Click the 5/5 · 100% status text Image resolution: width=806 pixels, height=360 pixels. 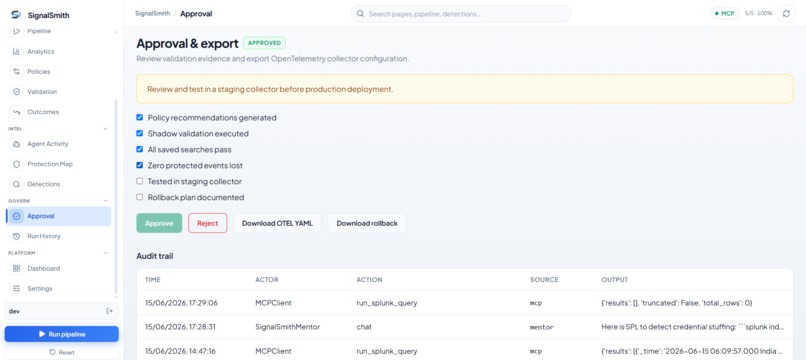point(758,13)
